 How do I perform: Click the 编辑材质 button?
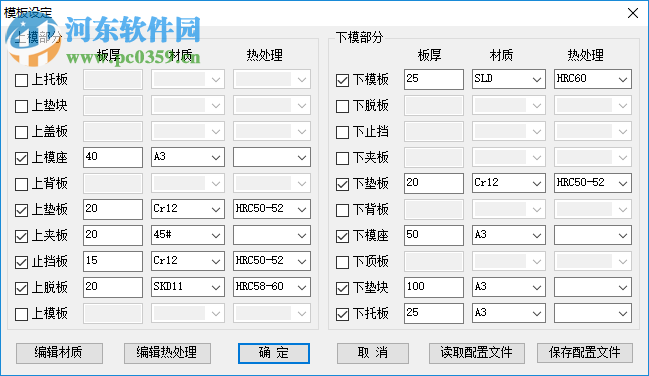tap(59, 353)
